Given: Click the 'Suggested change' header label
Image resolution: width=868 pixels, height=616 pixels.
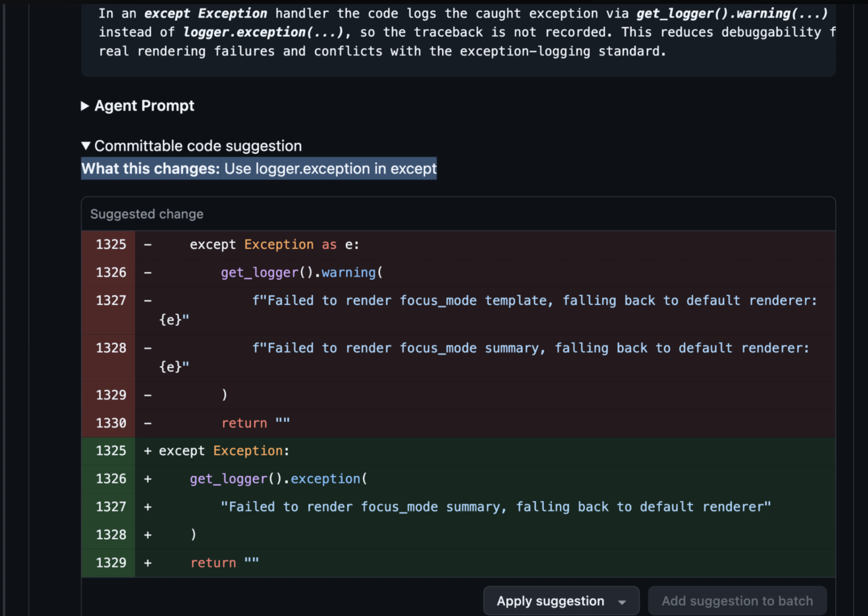Looking at the screenshot, I should (147, 214).
